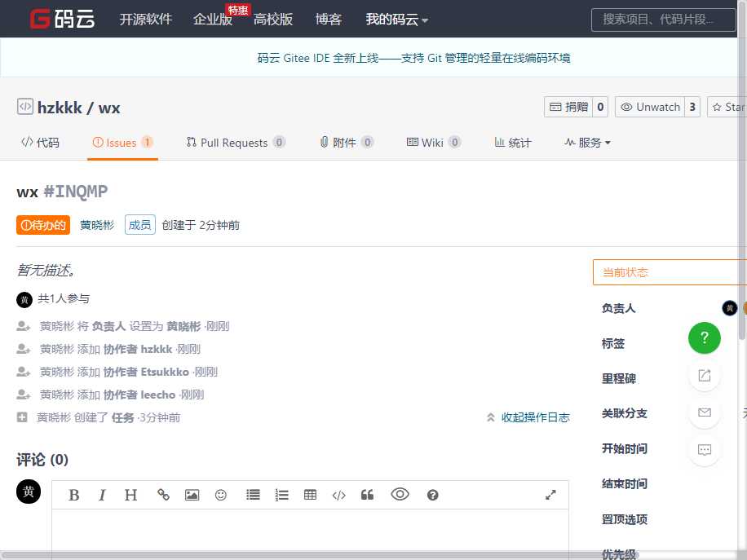Click the Gitee 码云 logo
Image resolution: width=747 pixels, height=560 pixels.
(x=62, y=19)
